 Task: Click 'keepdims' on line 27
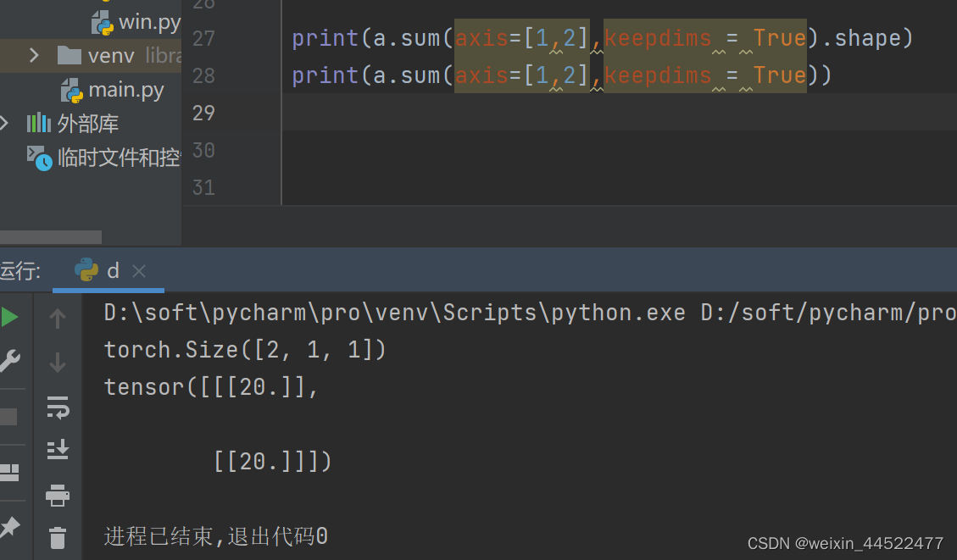658,38
